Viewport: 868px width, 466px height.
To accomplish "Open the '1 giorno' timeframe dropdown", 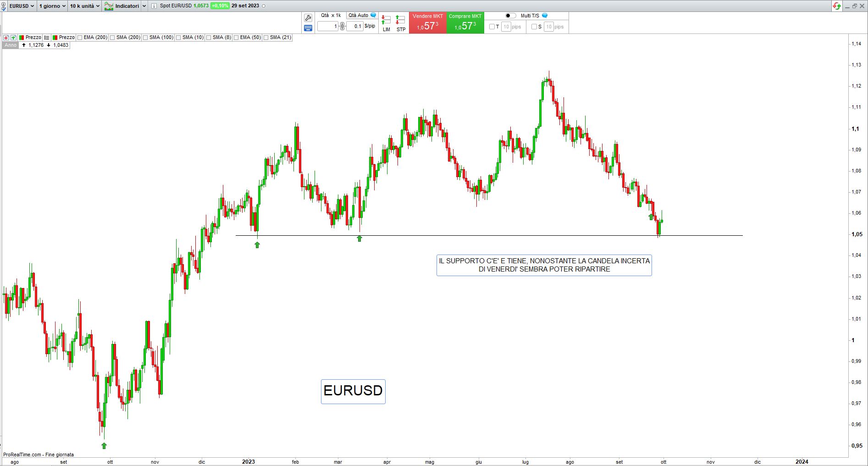I will point(52,6).
